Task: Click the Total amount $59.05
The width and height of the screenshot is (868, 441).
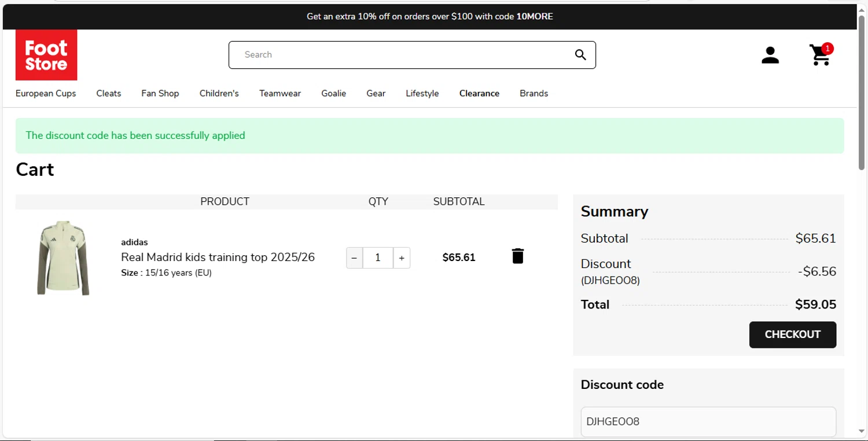Action: pyautogui.click(x=815, y=304)
